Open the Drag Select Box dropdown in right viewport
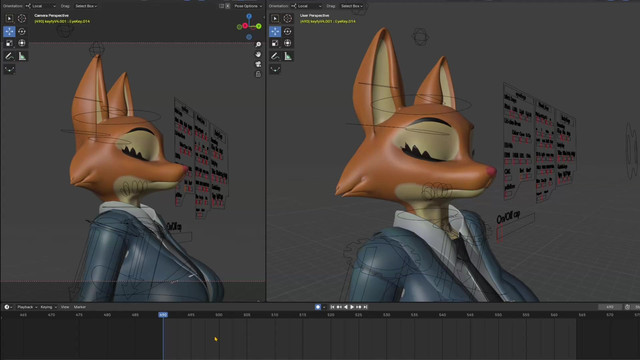The width and height of the screenshot is (640, 360). [351, 6]
